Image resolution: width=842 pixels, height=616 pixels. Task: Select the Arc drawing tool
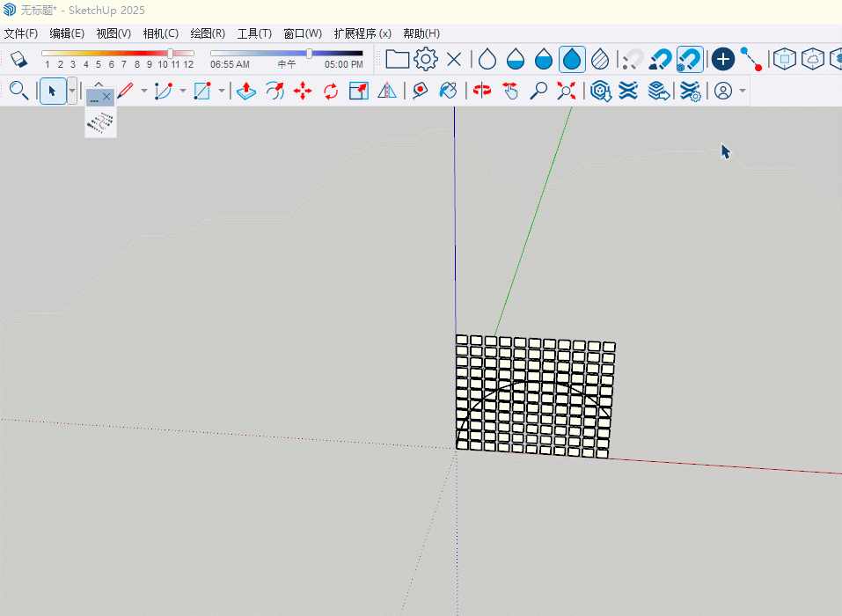(164, 91)
